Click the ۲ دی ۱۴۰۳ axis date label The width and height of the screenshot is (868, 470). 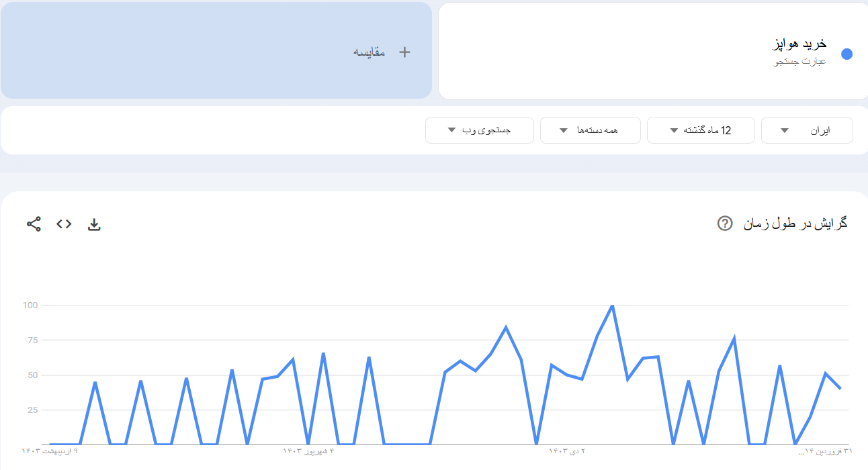(567, 451)
